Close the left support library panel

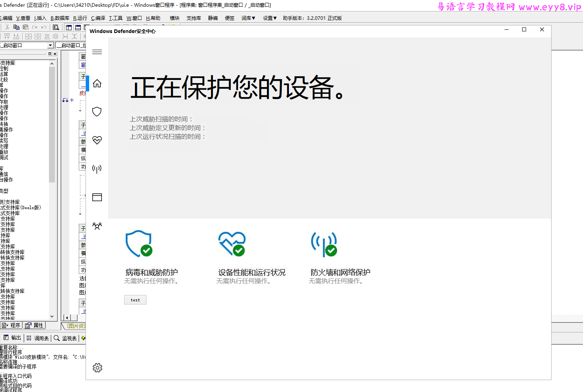point(55,54)
